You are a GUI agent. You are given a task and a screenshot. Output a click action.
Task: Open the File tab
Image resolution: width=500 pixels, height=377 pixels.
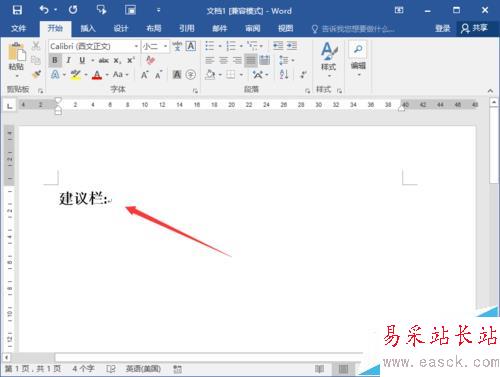tap(18, 28)
